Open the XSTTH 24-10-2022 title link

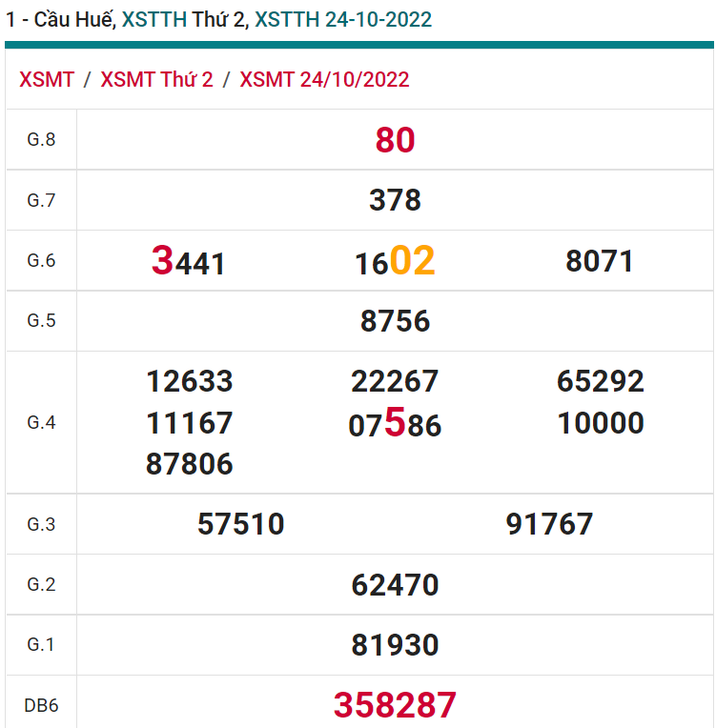point(343,19)
